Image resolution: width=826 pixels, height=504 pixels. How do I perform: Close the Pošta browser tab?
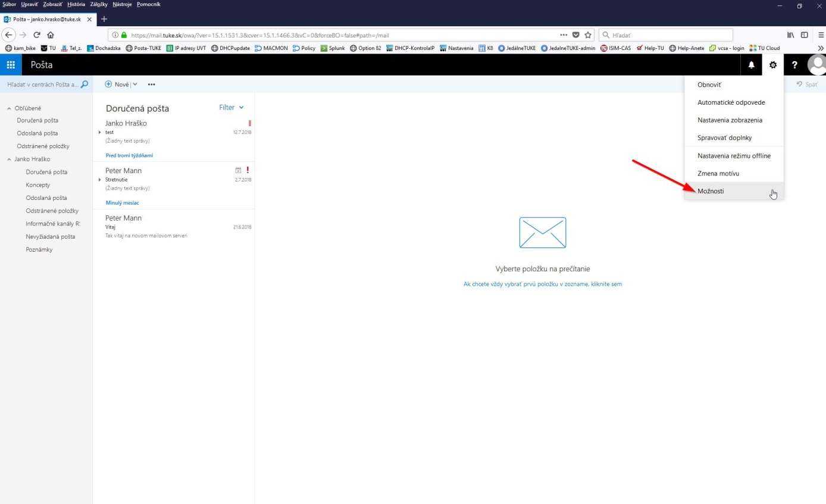point(89,19)
